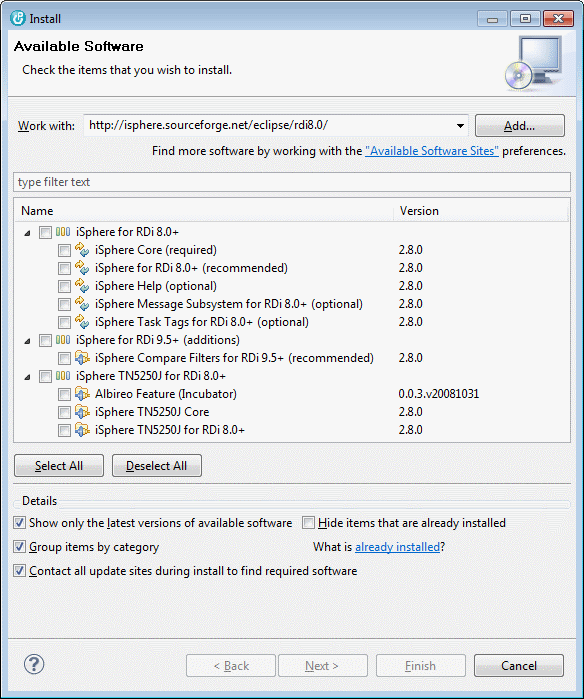Click the iSphere TN5250J for RDi 8.0+ feature icon
This screenshot has height=699, width=584.
click(82, 430)
